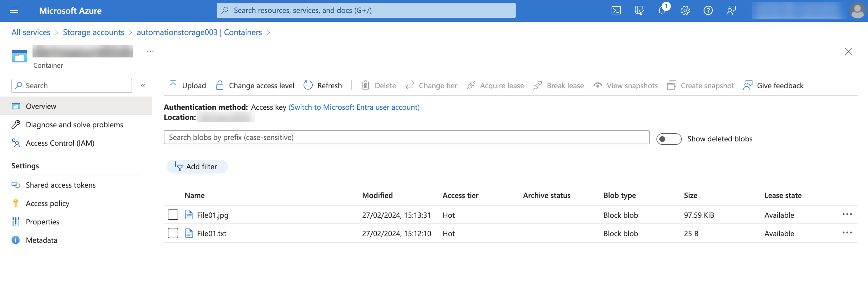Sort by the Modified column header
The image size is (868, 283).
point(377,195)
